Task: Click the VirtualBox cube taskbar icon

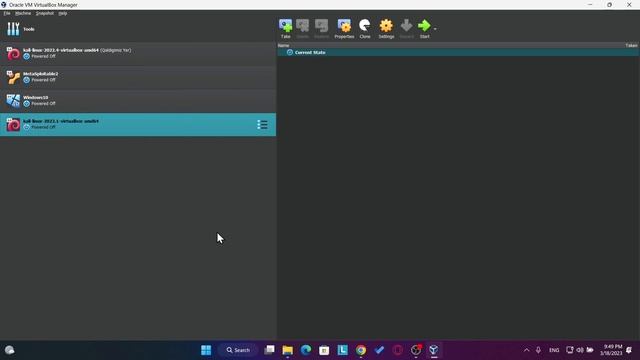Action: click(434, 350)
